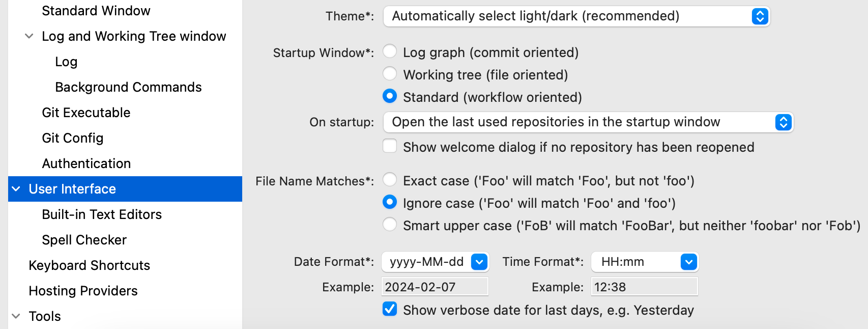This screenshot has width=868, height=329.
Task: Select the Background Commands settings page
Action: (x=128, y=87)
